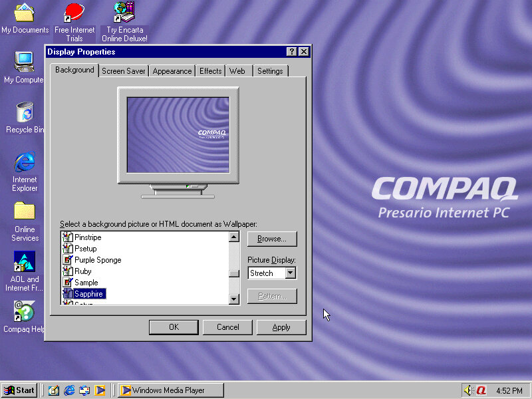Open the Picture Display dropdown
Image resolution: width=532 pixels, height=399 pixels.
point(291,273)
